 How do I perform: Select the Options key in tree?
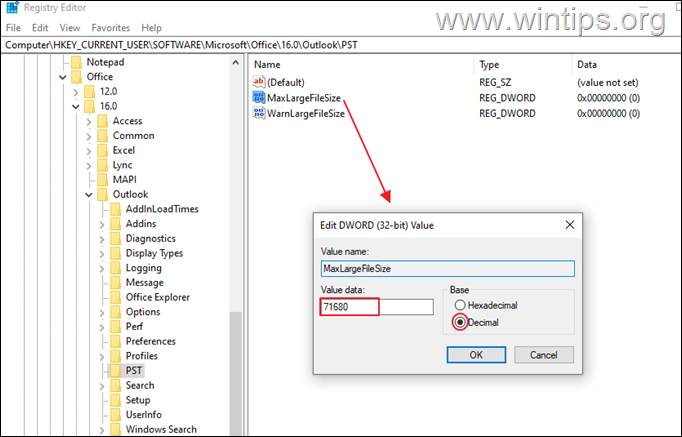click(143, 312)
